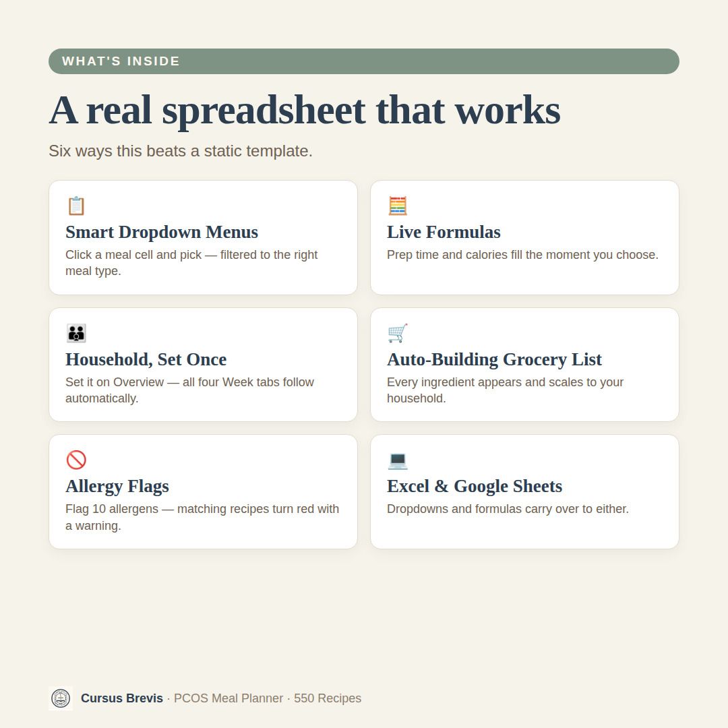Click the laptop icon above Excel & Google Sheets
Viewport: 728px width, 728px height.
coord(398,460)
